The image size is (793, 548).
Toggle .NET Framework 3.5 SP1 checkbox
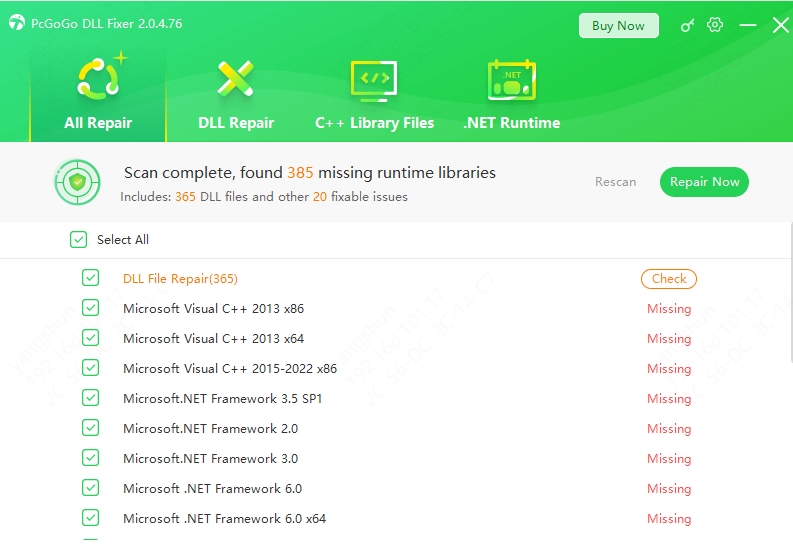[x=91, y=398]
